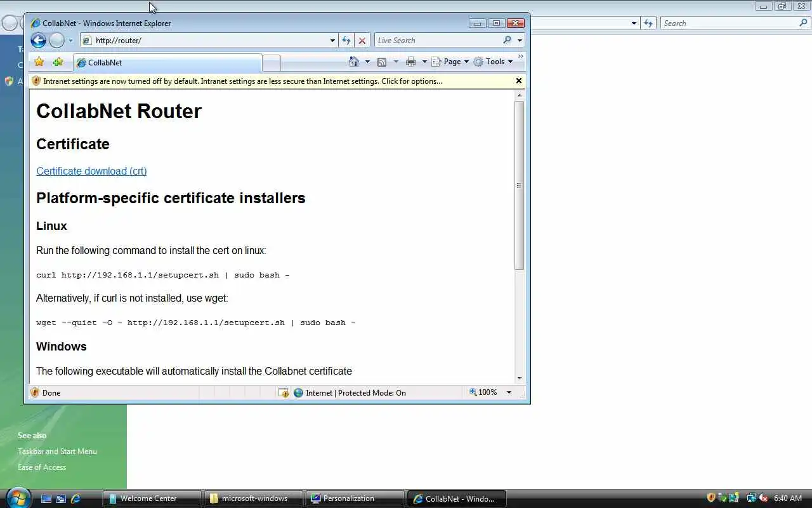
Task: Click the network tray icon
Action: pyautogui.click(x=751, y=498)
